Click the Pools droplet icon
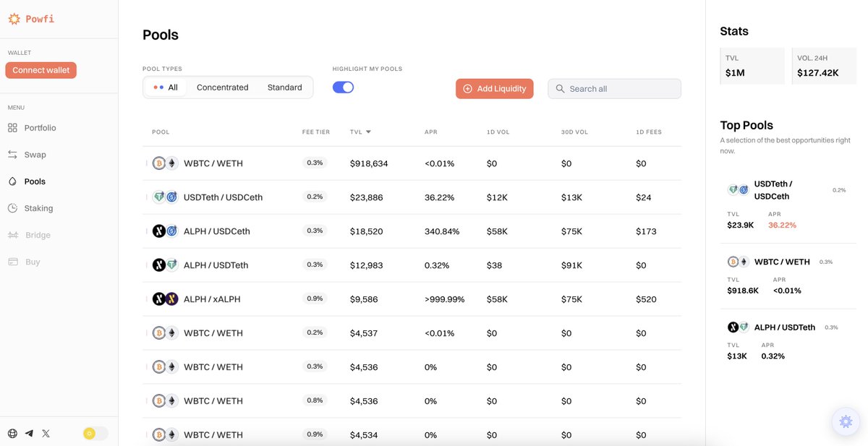This screenshot has height=446, width=868. click(12, 181)
